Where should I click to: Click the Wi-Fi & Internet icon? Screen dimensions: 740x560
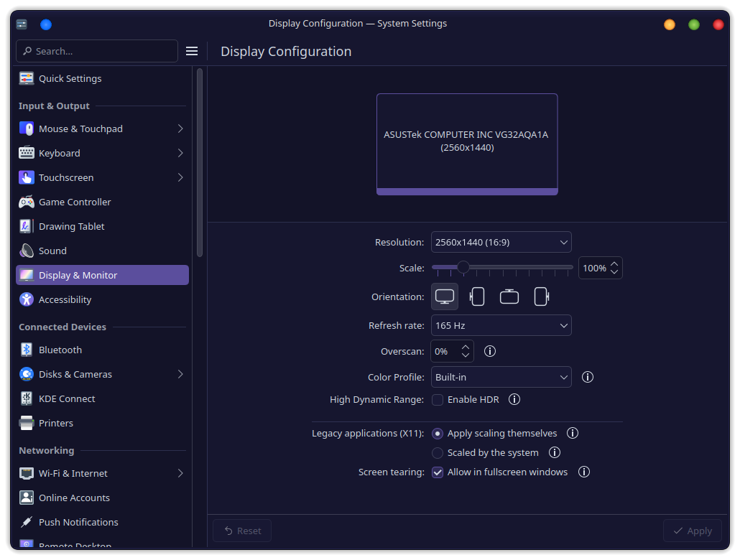pos(27,473)
